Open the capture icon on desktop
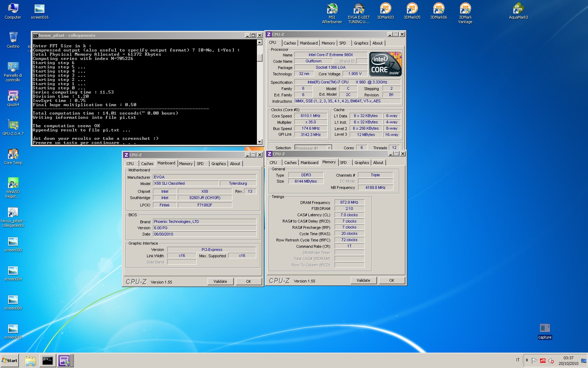The image size is (588, 368). 545,331
